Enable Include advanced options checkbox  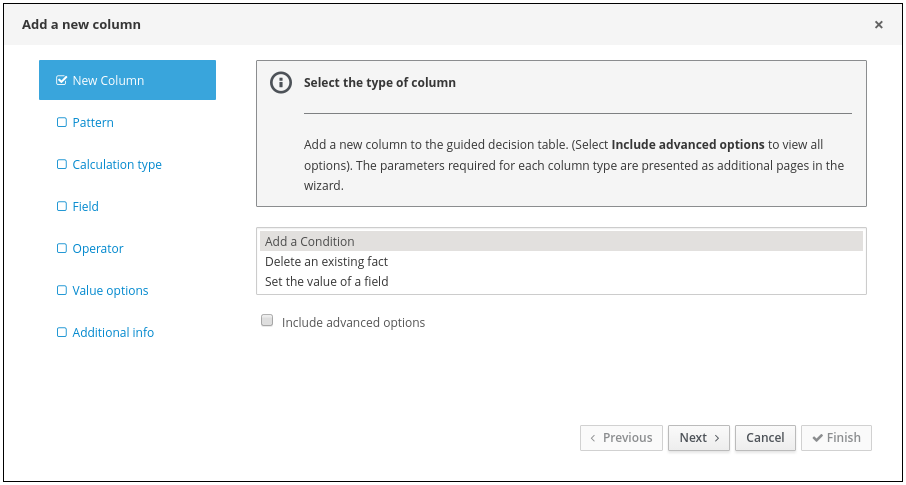267,321
